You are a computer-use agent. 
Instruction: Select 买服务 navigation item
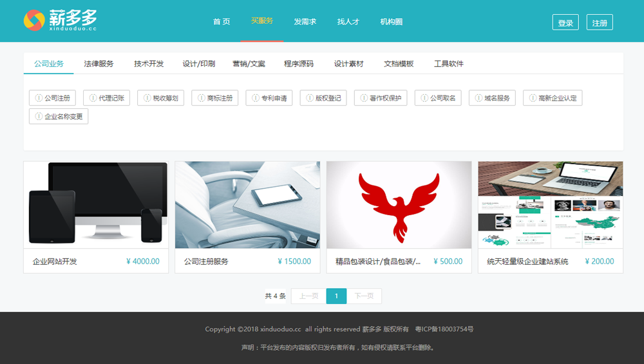click(262, 21)
